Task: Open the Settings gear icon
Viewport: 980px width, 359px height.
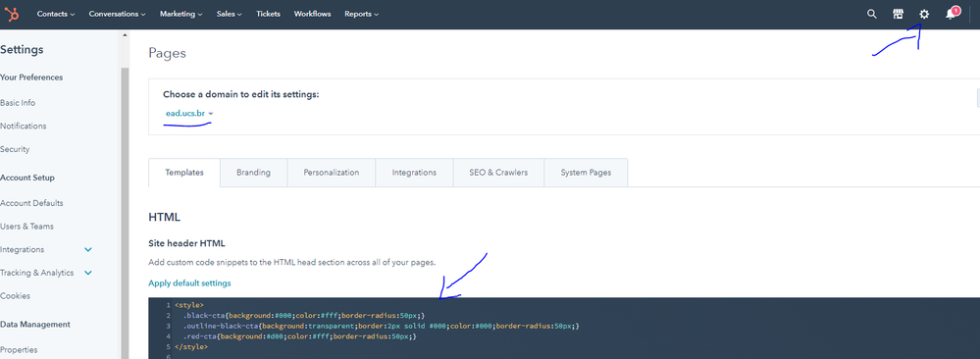Action: click(924, 14)
